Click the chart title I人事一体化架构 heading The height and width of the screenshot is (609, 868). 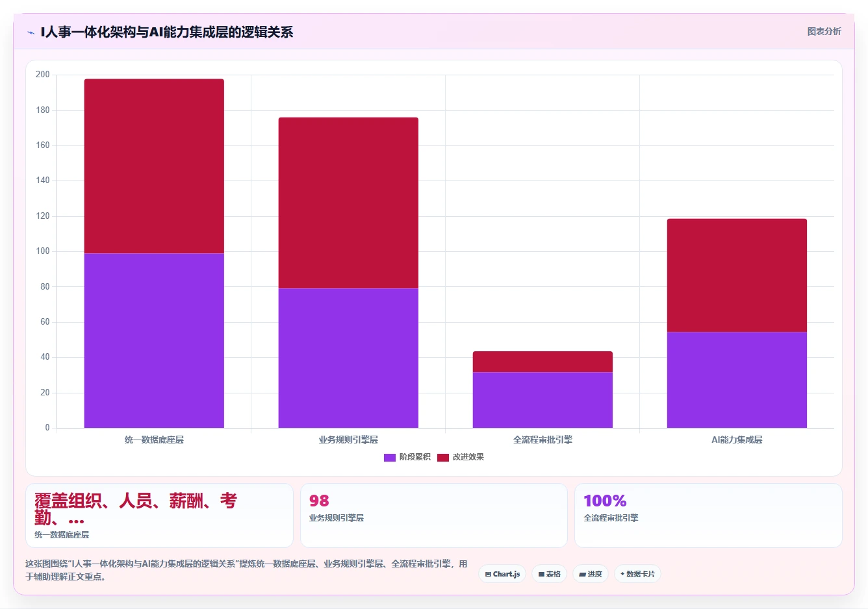166,32
